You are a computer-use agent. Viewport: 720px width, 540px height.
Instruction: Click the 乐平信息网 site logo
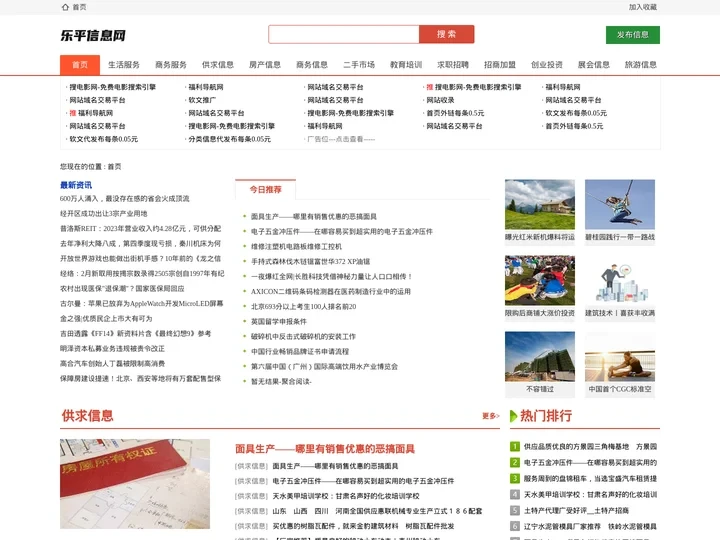point(93,35)
